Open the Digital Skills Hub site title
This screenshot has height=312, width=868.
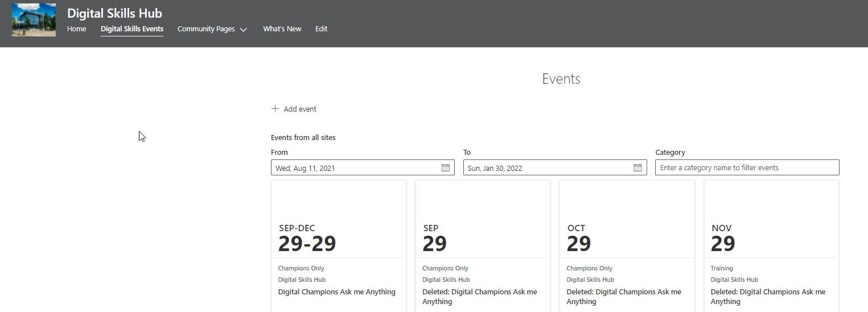(x=114, y=13)
